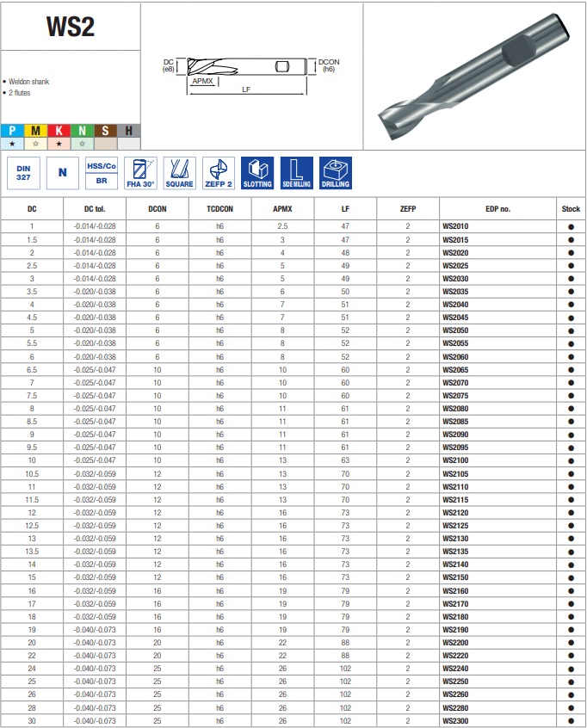Viewport: 587px width, 728px height.
Task: Click the stock dot for WS2300
Action: pos(571,721)
